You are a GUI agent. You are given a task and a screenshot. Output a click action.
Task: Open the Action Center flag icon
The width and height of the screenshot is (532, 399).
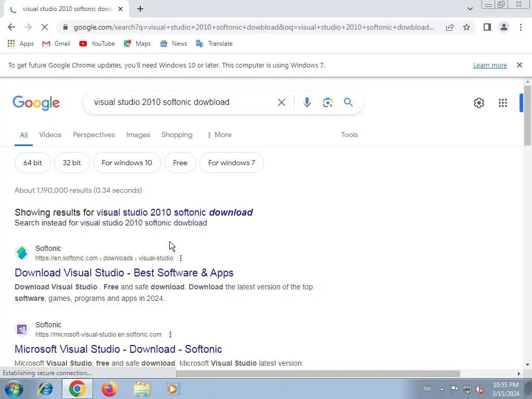click(454, 389)
